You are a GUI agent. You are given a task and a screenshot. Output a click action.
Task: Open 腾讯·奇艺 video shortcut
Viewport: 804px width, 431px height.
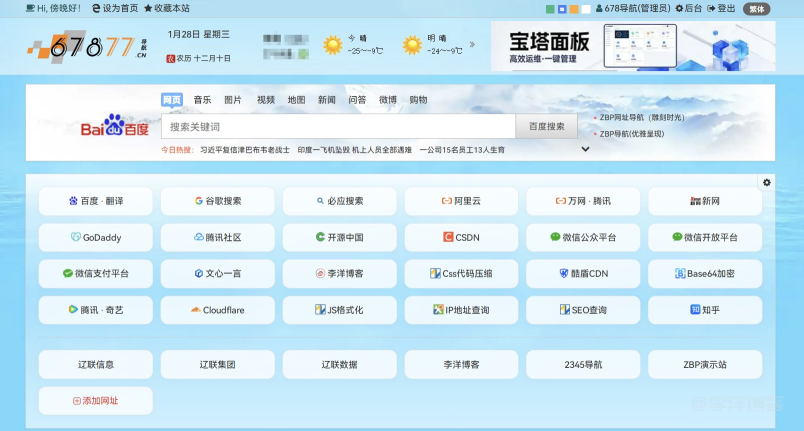click(95, 310)
